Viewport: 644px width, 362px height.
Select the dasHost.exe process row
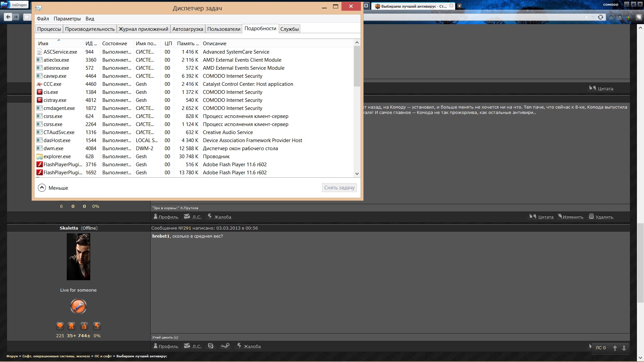[195, 140]
